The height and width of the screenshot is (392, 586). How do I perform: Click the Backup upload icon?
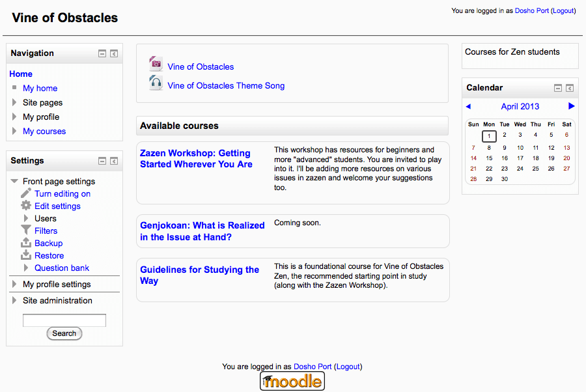coord(26,242)
